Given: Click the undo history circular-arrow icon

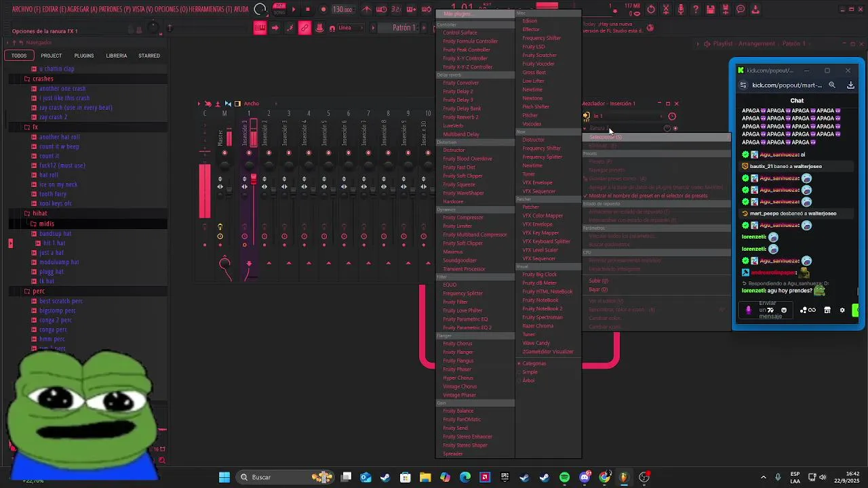Looking at the screenshot, I should [651, 9].
